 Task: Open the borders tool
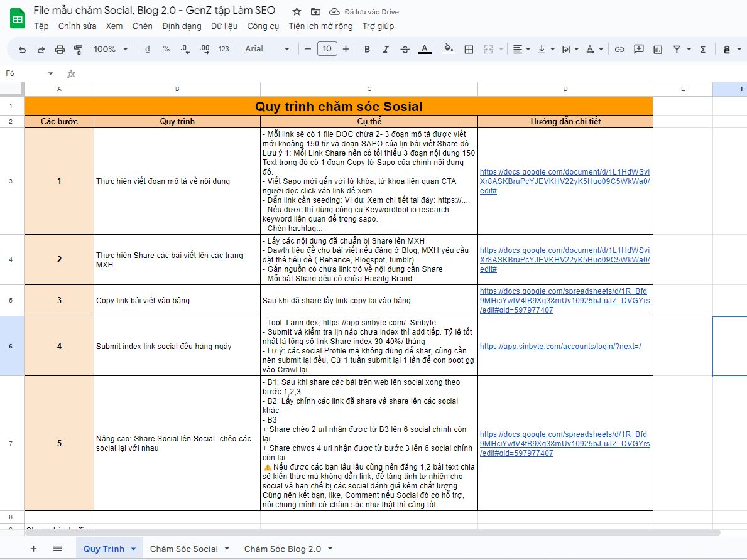(x=469, y=49)
